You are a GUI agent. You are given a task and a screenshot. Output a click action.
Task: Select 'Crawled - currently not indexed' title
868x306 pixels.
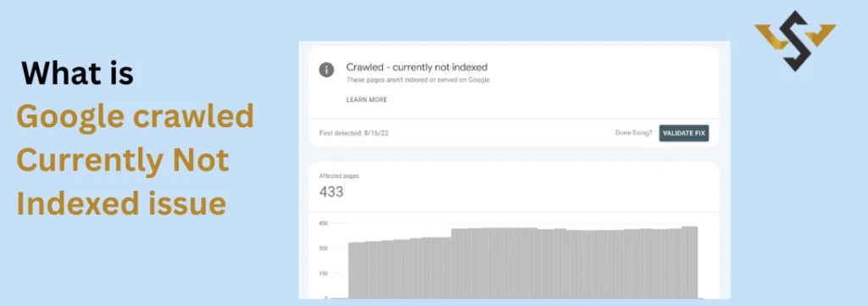pos(417,68)
